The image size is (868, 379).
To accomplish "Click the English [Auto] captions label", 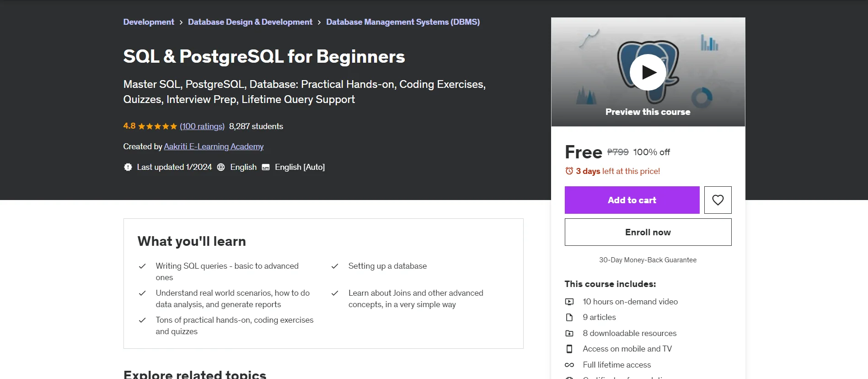I will tap(300, 167).
